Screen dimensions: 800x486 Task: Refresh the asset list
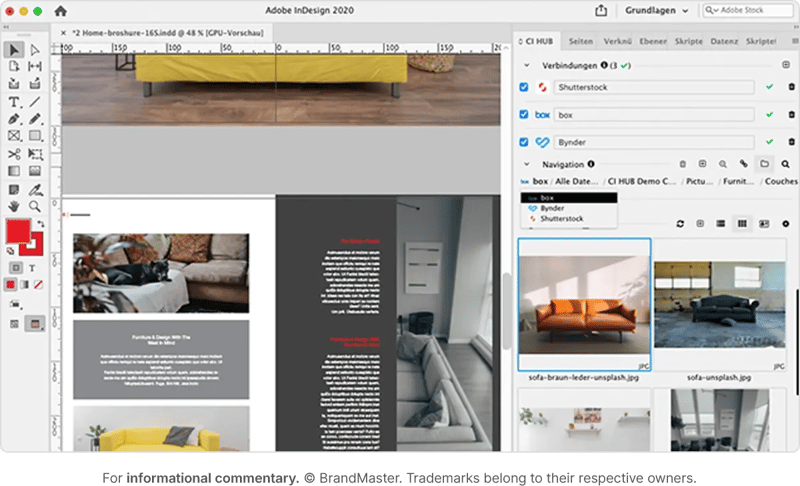[x=680, y=224]
